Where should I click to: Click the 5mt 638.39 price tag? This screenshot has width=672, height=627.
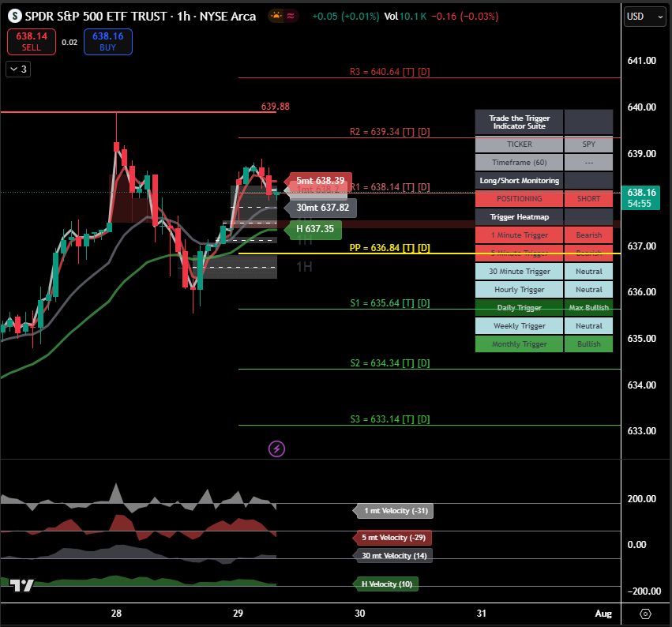320,180
